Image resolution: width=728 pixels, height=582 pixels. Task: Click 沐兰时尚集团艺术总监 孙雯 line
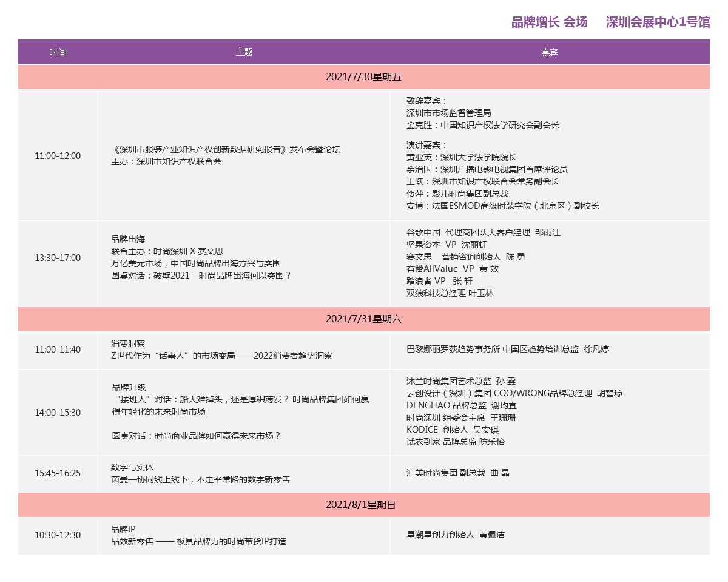(461, 381)
